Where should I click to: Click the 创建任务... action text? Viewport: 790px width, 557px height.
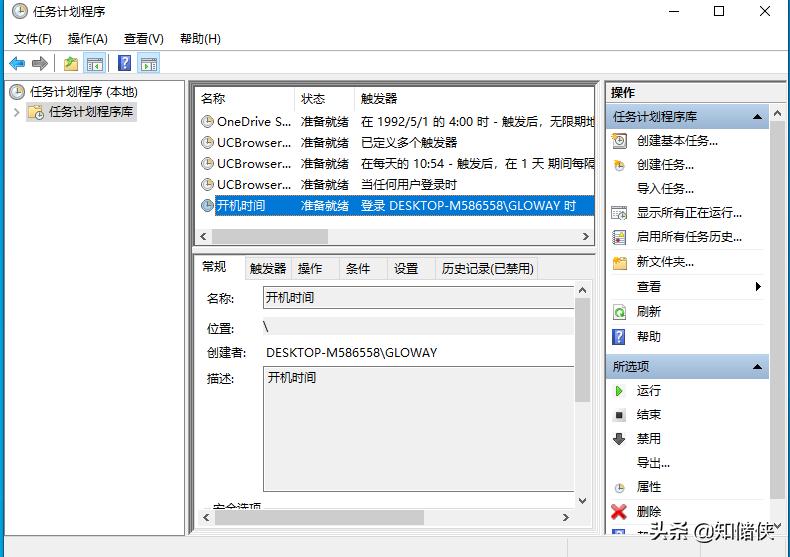tap(665, 165)
